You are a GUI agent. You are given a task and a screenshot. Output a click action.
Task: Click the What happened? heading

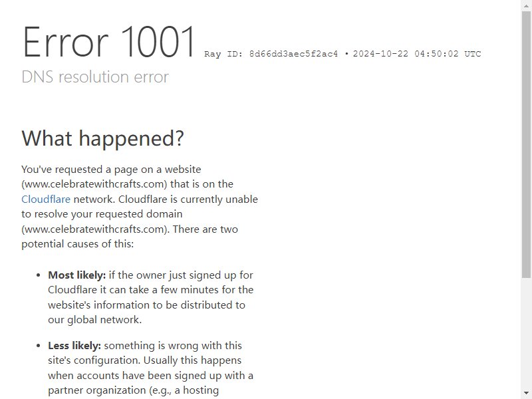tap(102, 138)
